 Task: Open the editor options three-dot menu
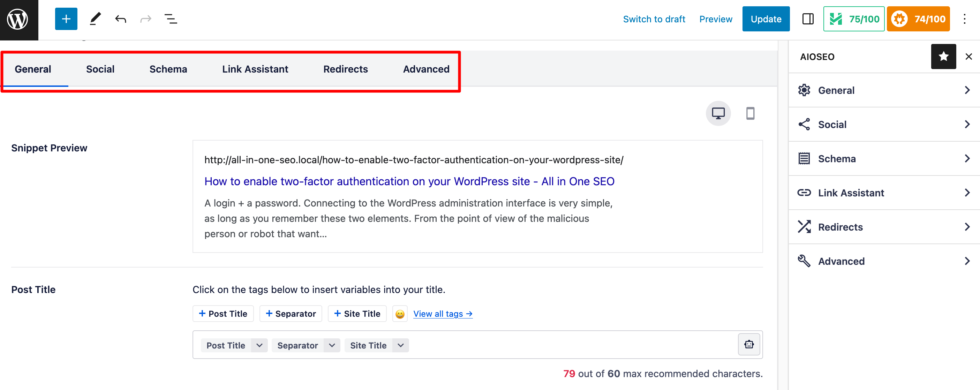point(964,19)
